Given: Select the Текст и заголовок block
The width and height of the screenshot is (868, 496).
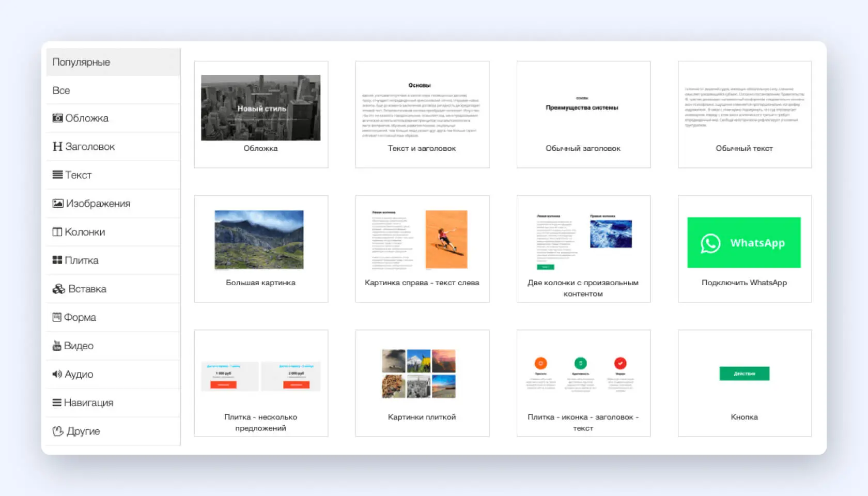Looking at the screenshot, I should coord(422,114).
